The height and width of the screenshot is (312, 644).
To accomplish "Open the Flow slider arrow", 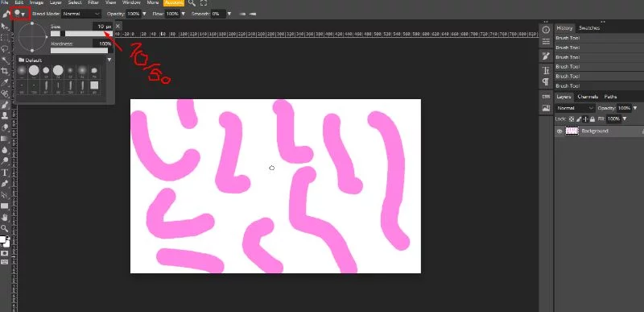I will click(183, 14).
